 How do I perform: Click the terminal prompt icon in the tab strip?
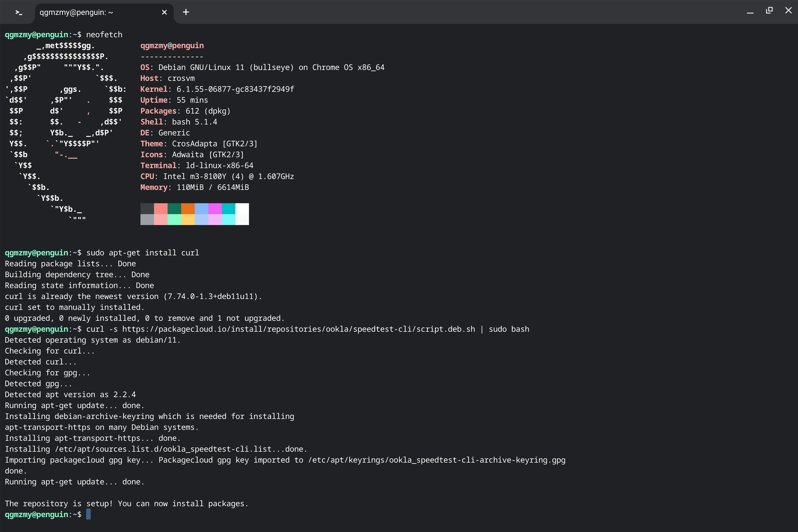coord(19,13)
